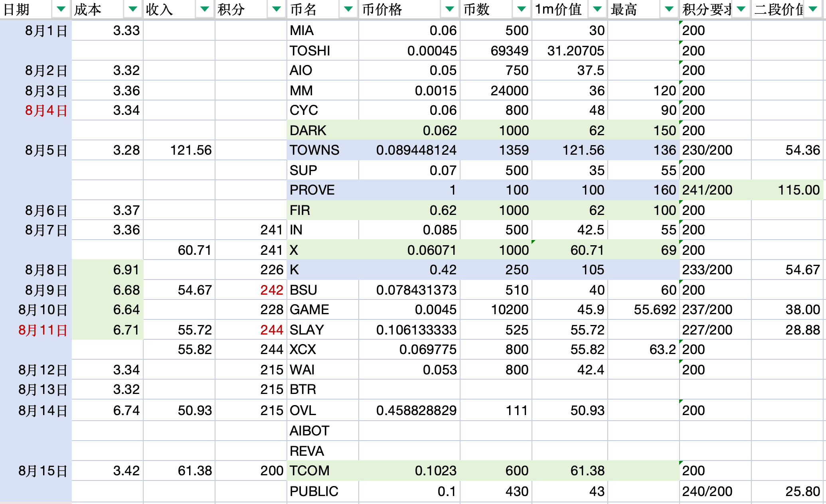826x504 pixels.
Task: Select the cell containing 0.089448124
Action: [x=416, y=150]
